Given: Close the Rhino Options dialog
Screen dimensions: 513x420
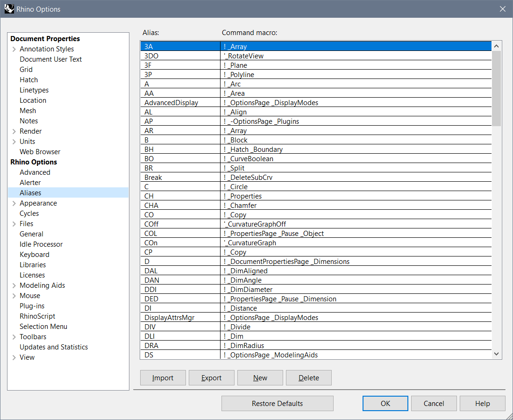Looking at the screenshot, I should pos(503,9).
